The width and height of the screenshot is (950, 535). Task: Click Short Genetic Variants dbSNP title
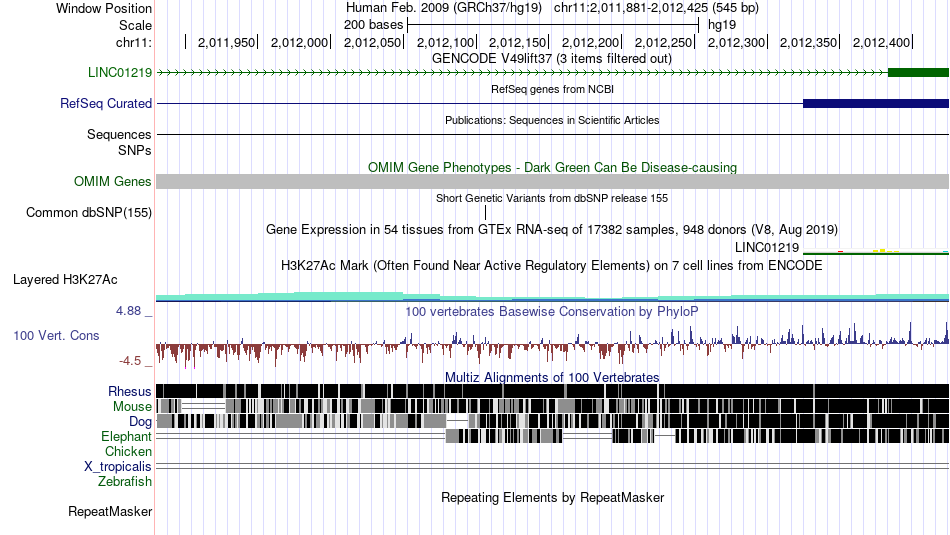click(552, 198)
